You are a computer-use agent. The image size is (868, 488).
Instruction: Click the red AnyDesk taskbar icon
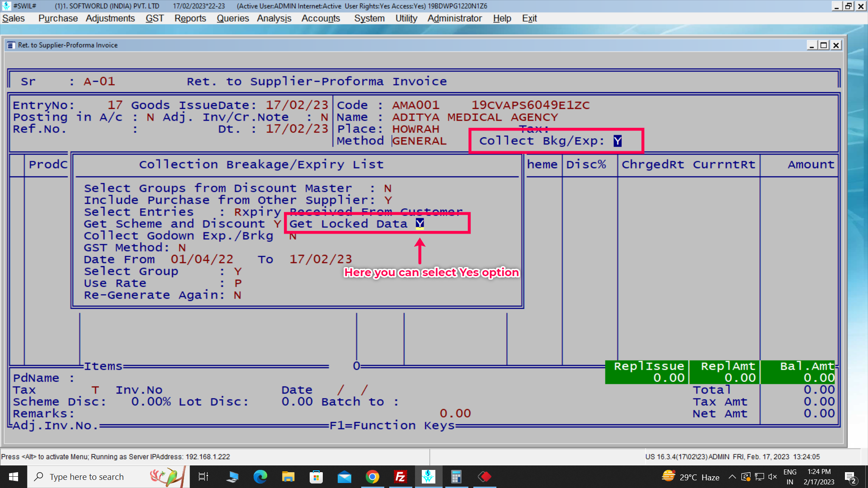[x=484, y=477]
